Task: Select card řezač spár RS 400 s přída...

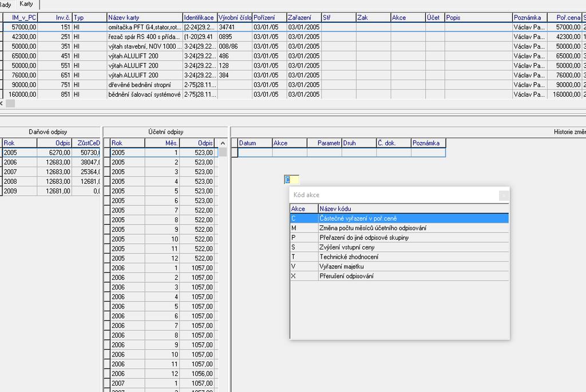Action: 145,37
